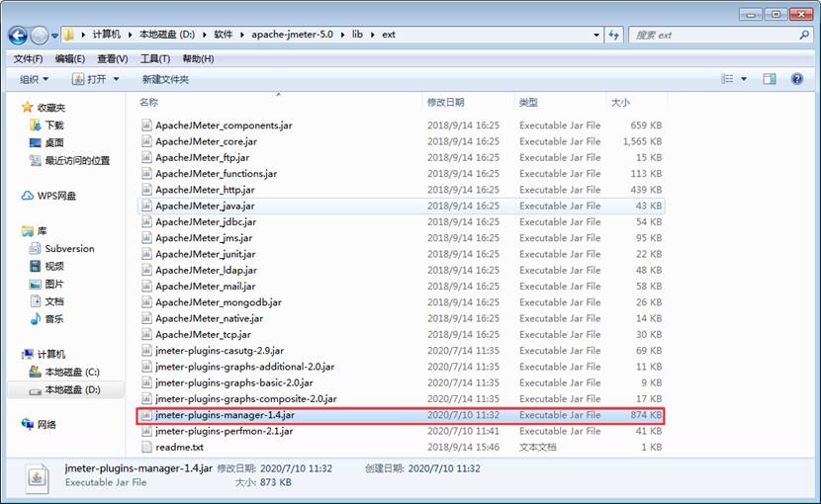Click the refresh button beside address bar
Image resolution: width=821 pixels, height=504 pixels.
click(x=613, y=35)
